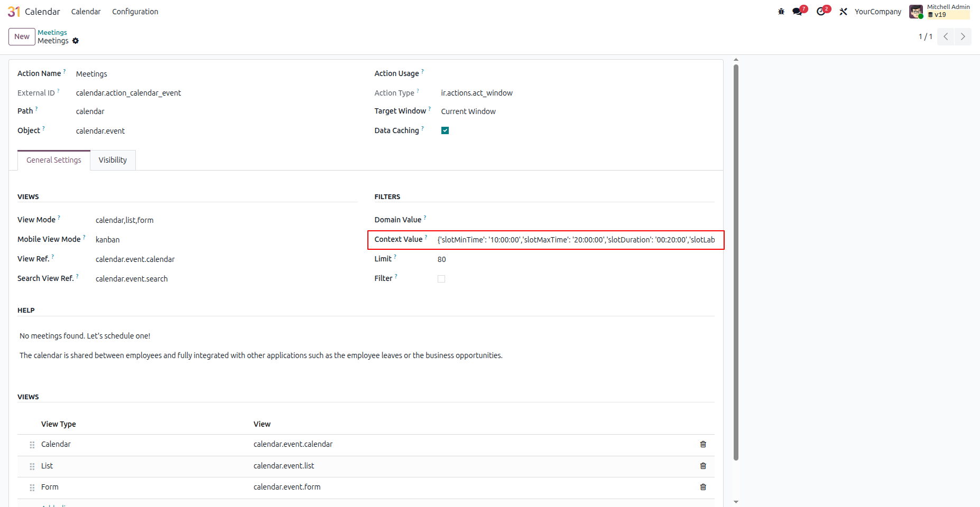
Task: Show help tooltip for View Mode
Action: coord(59,217)
